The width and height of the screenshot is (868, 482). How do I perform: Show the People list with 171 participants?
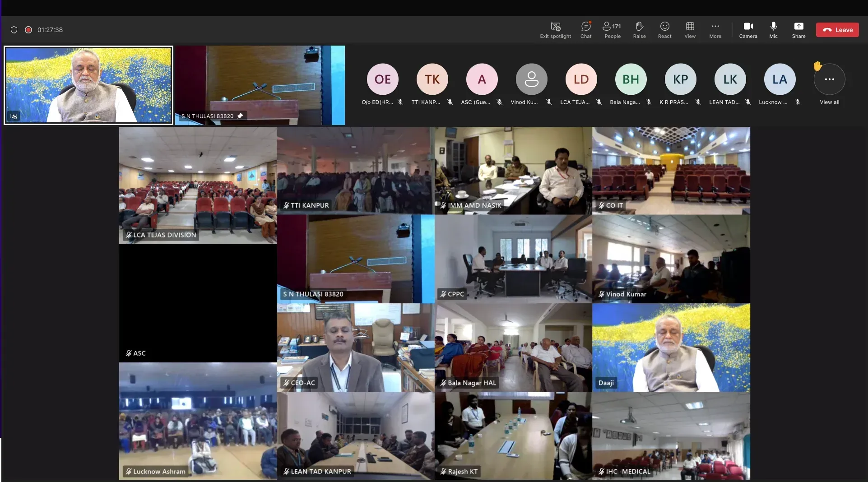pos(613,30)
